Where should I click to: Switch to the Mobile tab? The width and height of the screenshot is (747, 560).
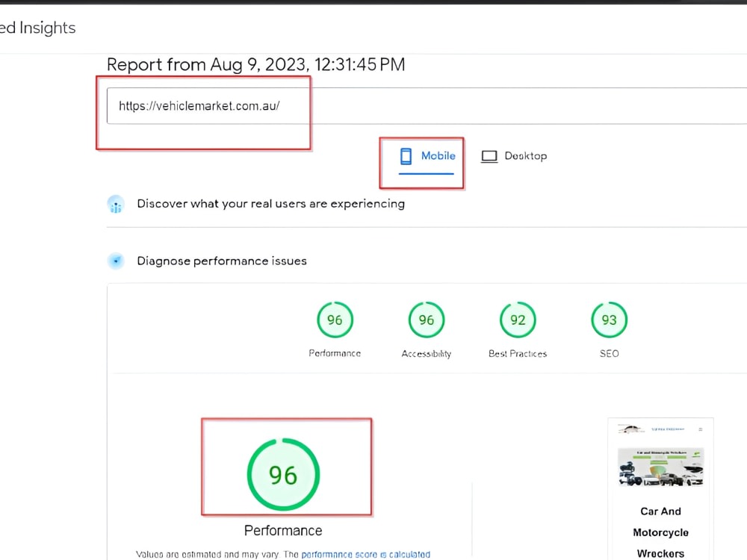[427, 156]
